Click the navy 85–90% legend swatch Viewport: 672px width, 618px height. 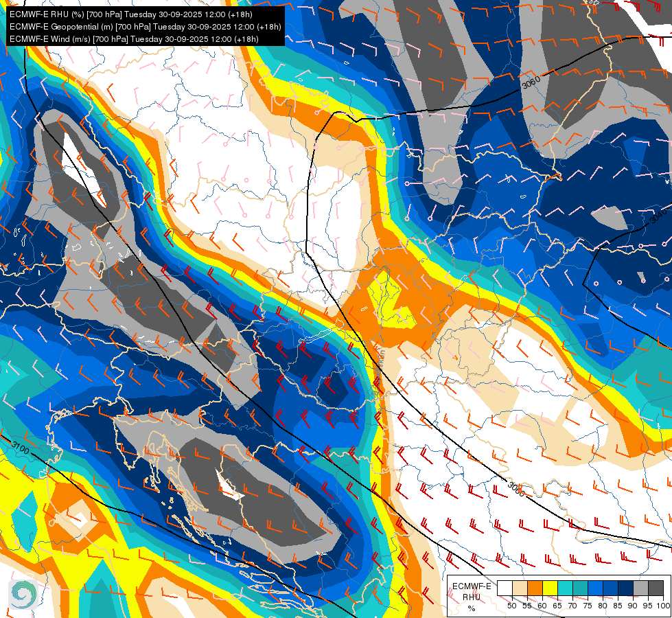625,588
